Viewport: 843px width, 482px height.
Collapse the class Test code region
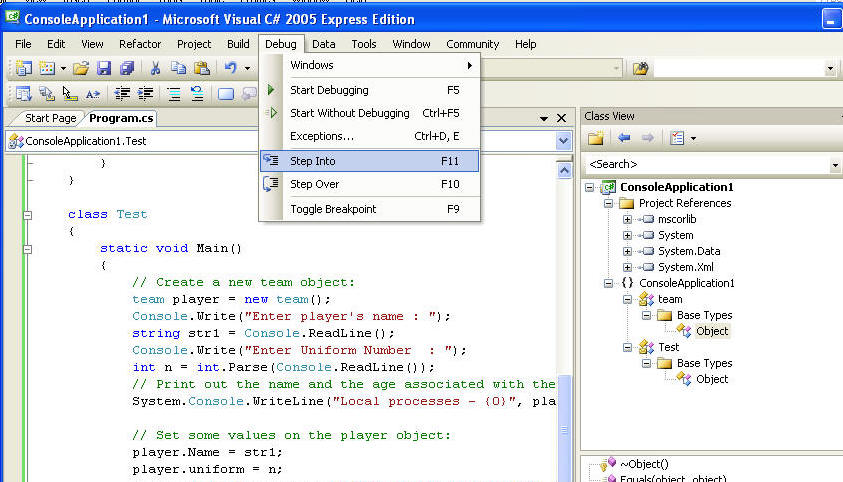pyautogui.click(x=28, y=214)
